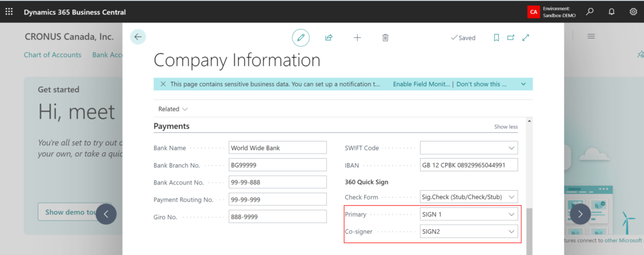Viewport: 644px width, 255px height.
Task: Edit the IBAN field
Action: pyautogui.click(x=469, y=165)
